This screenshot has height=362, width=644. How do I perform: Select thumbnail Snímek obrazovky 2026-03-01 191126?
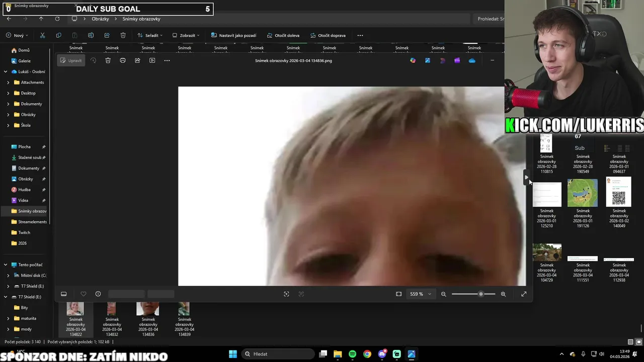[583, 204]
